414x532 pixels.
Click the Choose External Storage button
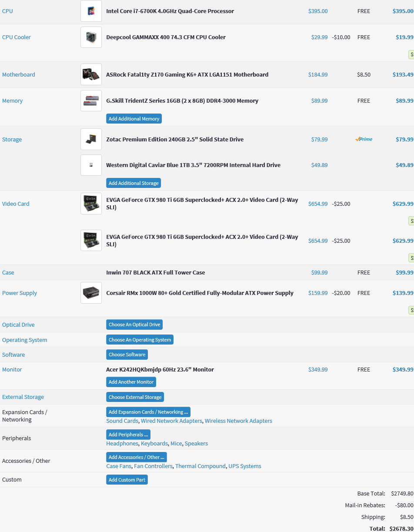click(135, 397)
